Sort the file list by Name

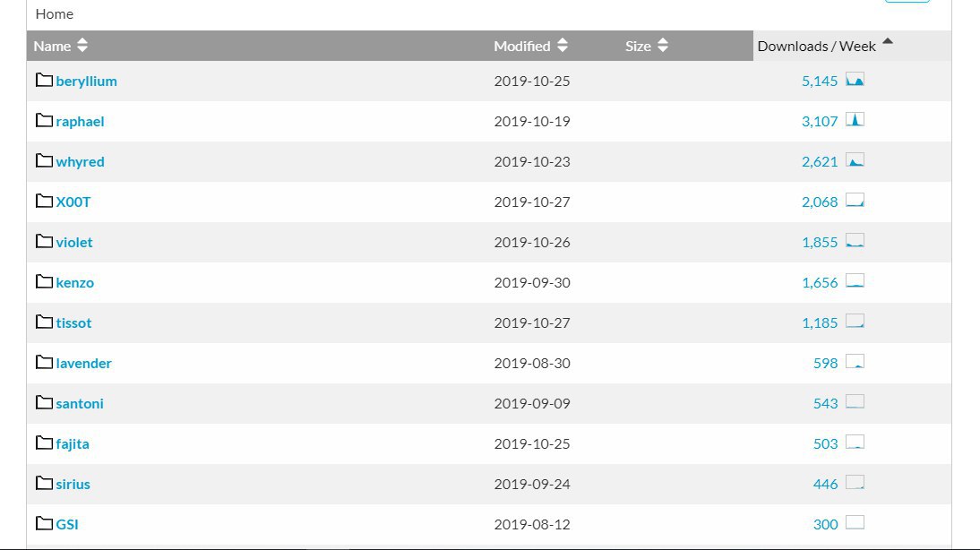click(x=61, y=46)
